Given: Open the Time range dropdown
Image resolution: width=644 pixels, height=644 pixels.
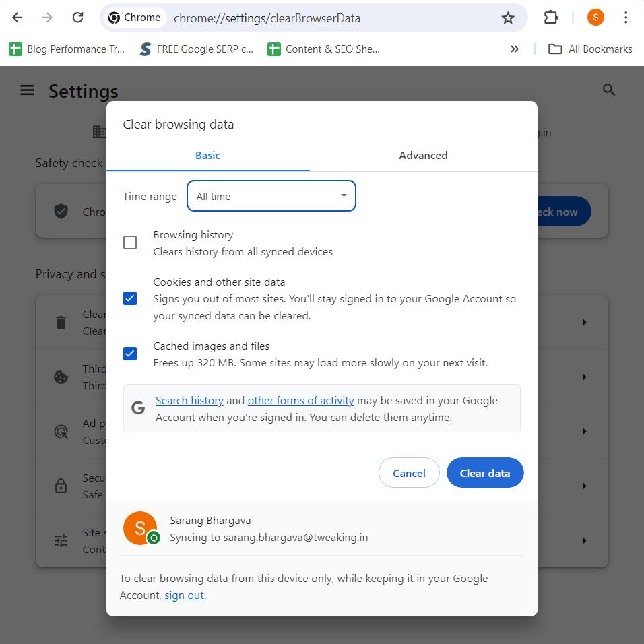Looking at the screenshot, I should point(271,196).
